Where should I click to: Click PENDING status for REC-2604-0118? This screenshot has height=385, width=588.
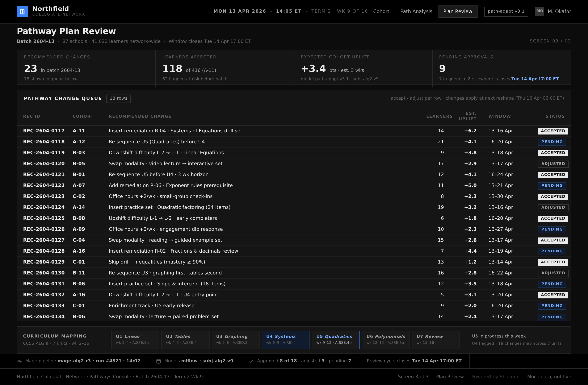(552, 142)
